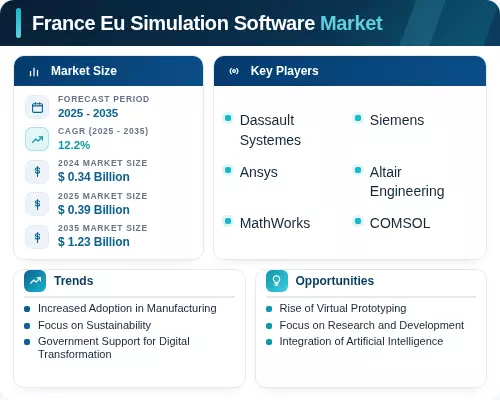Click the 2025 MARKET SIZE label
Viewport: 500px width, 400px height.
pyautogui.click(x=103, y=196)
